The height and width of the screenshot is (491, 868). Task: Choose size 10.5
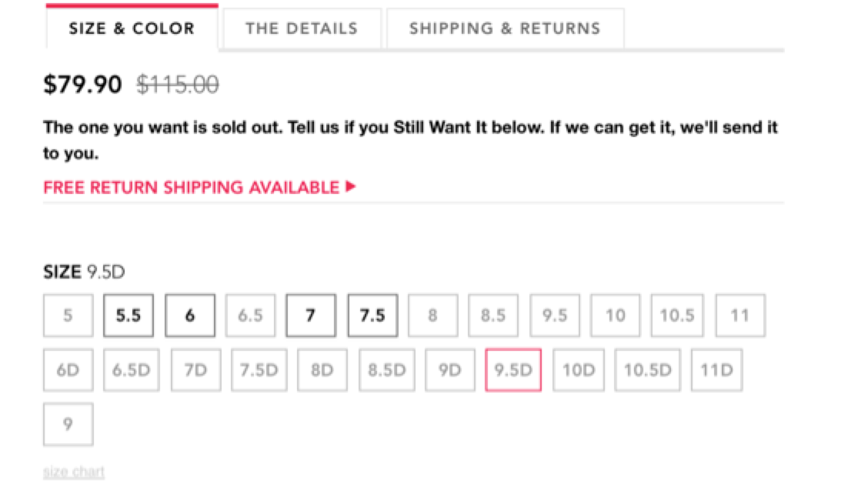point(677,316)
